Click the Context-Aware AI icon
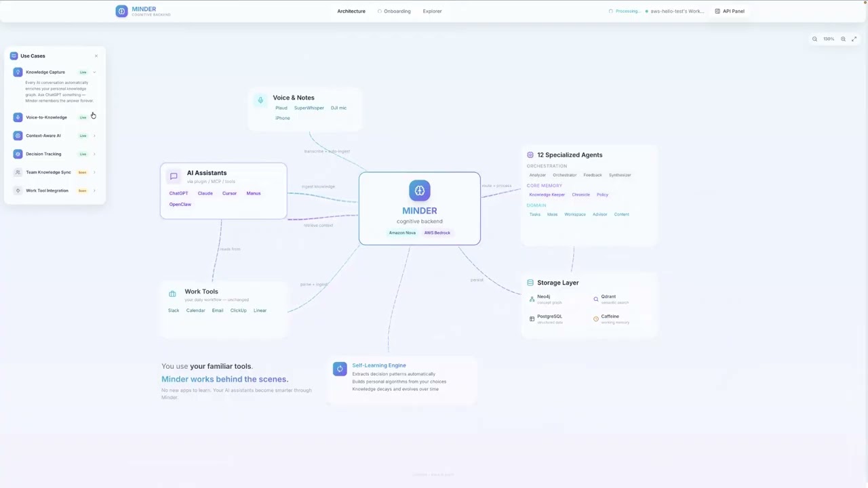This screenshot has width=868, height=488. tap(18, 136)
